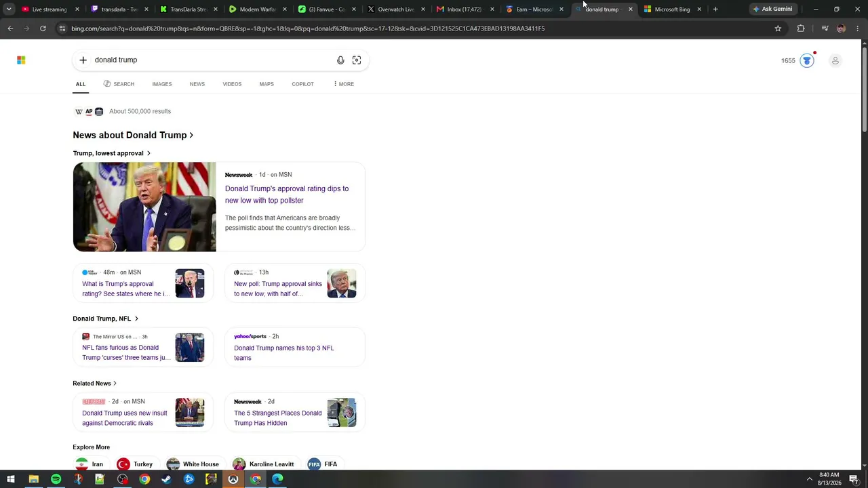Open Trump's approval rating dips article

tap(287, 195)
